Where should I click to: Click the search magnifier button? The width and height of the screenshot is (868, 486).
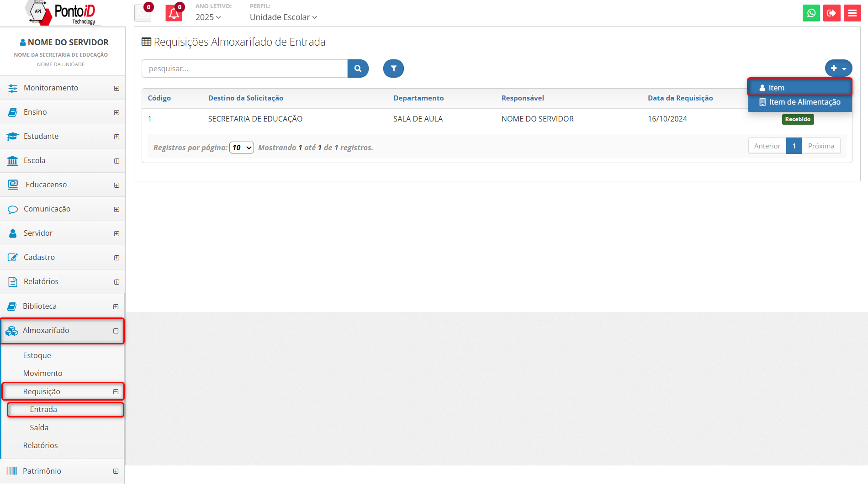coord(358,69)
